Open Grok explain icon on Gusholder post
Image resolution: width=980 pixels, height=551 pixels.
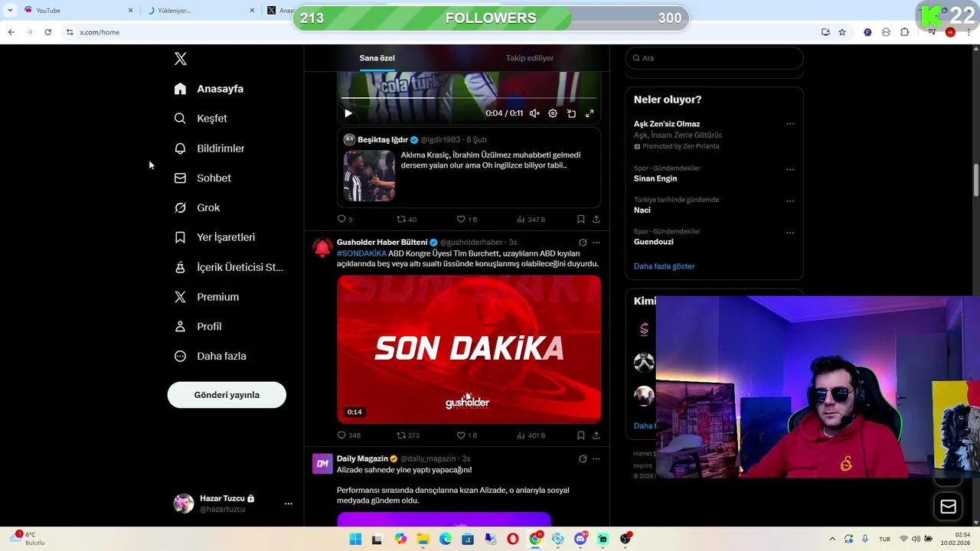(583, 243)
